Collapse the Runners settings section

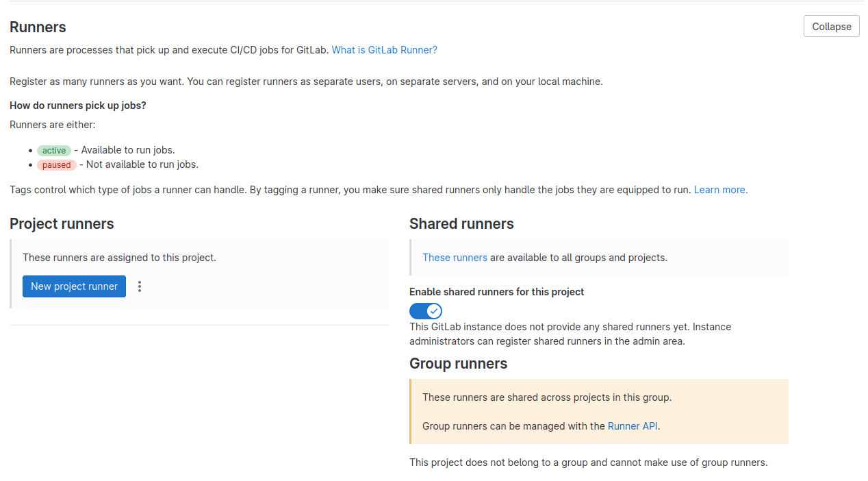(x=831, y=27)
